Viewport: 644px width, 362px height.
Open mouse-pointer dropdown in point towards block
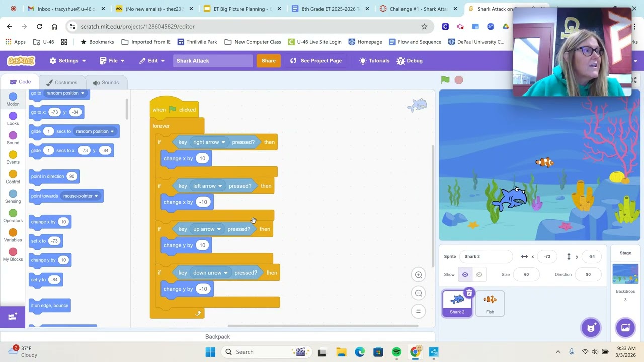coord(80,196)
